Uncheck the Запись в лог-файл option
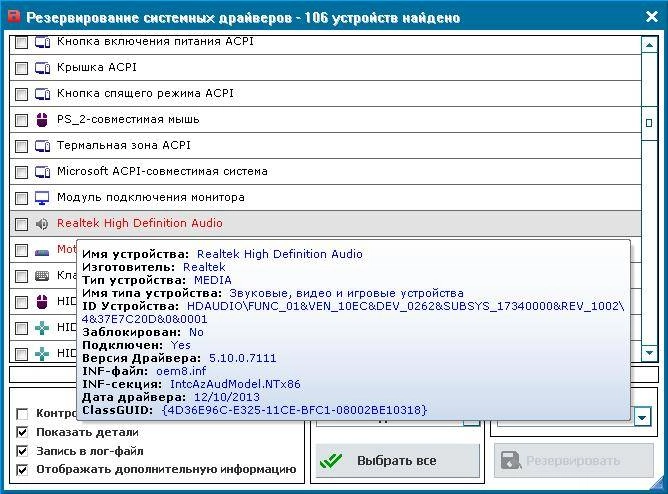Image resolution: width=668 pixels, height=494 pixels. pyautogui.click(x=22, y=451)
